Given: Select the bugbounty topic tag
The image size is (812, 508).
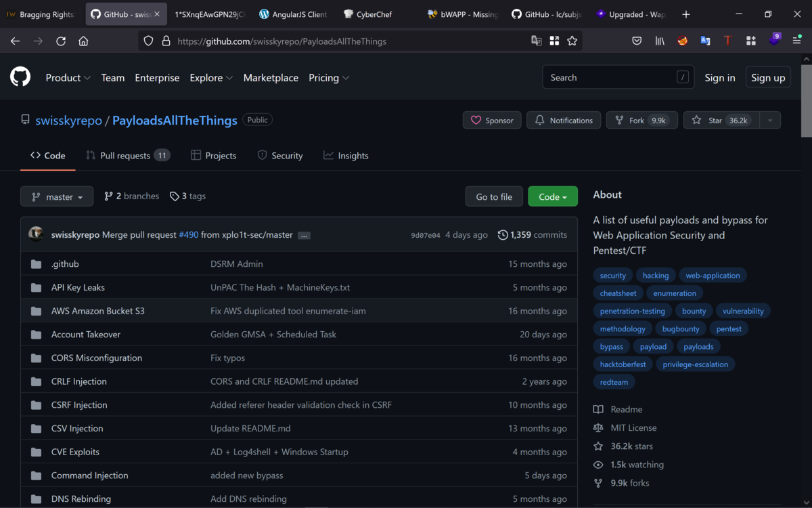Looking at the screenshot, I should [x=681, y=329].
